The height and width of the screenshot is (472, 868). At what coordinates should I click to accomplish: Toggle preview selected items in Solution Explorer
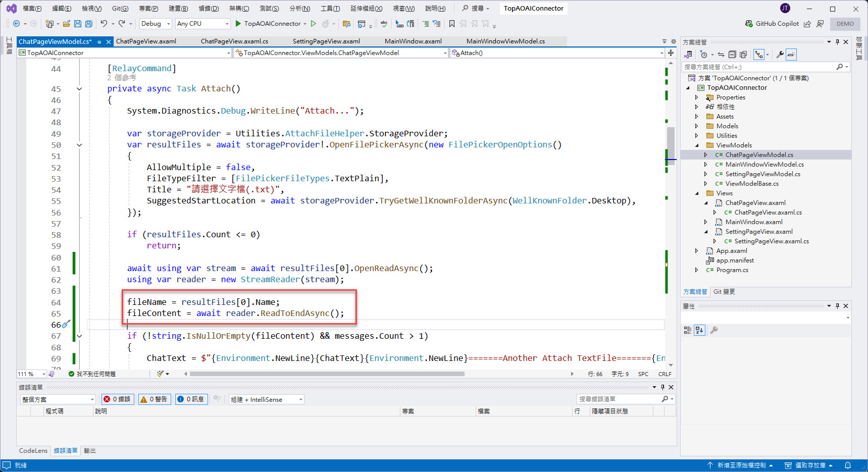[x=791, y=55]
